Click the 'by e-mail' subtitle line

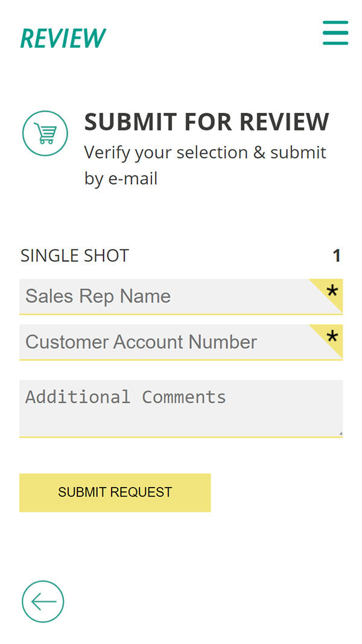tap(121, 179)
